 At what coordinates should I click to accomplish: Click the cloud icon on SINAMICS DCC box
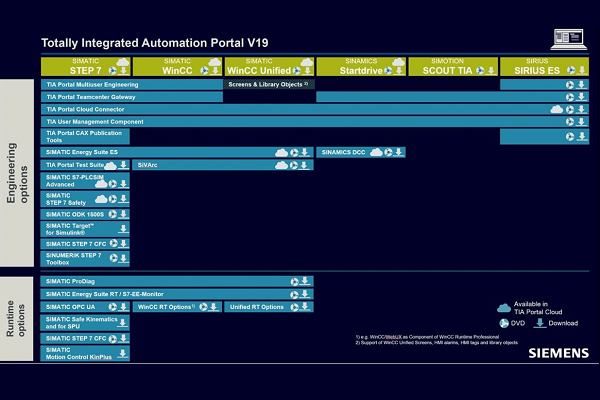click(376, 152)
